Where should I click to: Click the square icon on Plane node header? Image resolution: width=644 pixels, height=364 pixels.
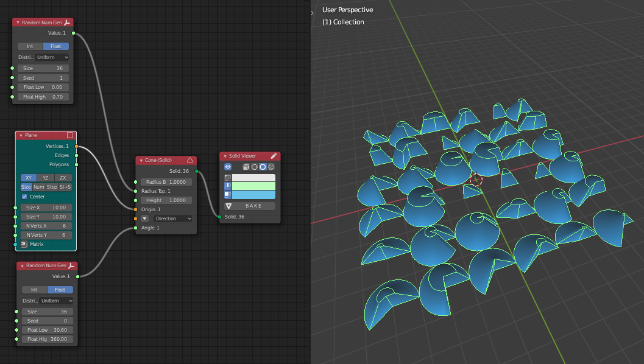pos(70,135)
